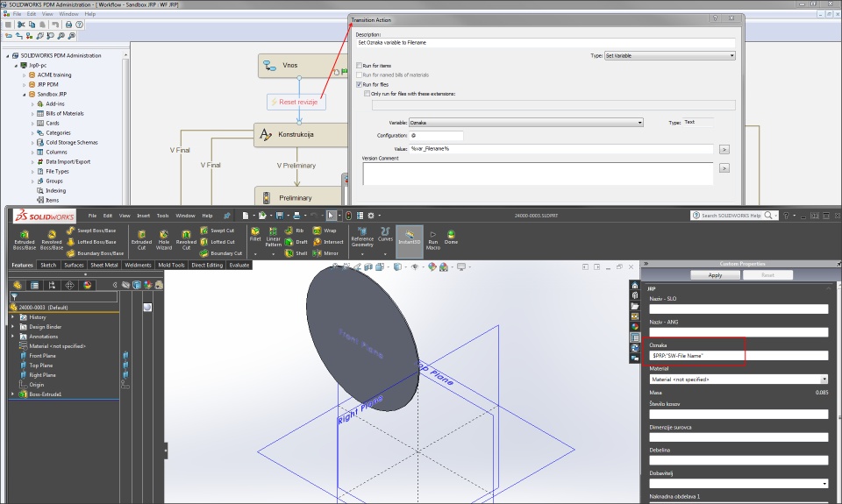The image size is (842, 504).
Task: Select Extruded Boss/Base tool
Action: point(25,239)
